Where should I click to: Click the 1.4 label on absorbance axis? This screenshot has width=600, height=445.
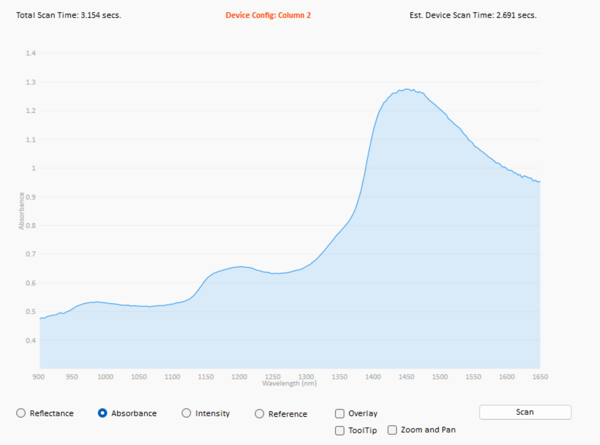coord(30,53)
